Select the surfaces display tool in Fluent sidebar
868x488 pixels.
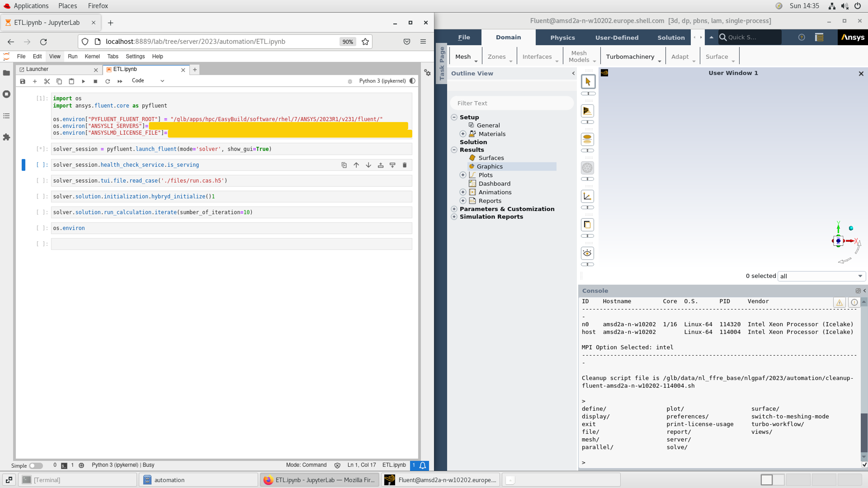[587, 139]
